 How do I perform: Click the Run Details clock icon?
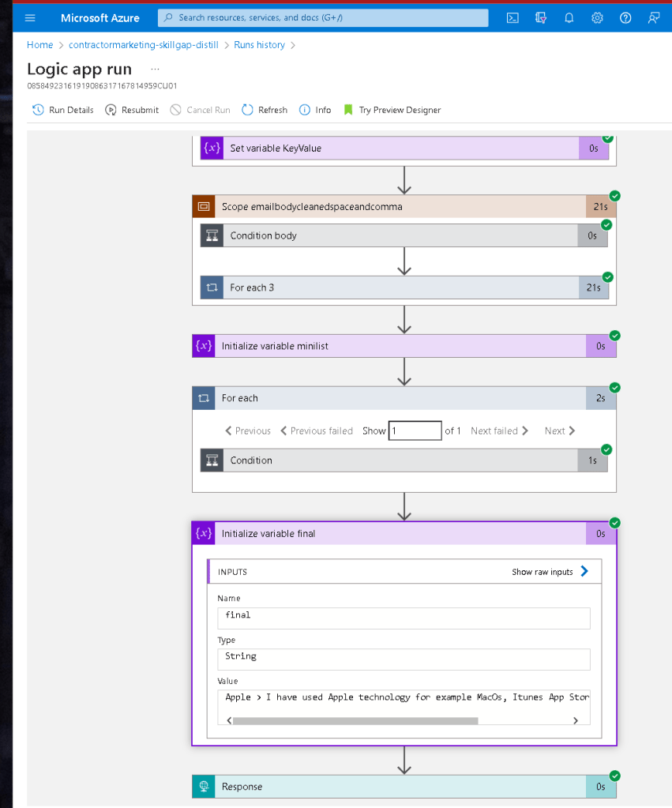point(38,110)
